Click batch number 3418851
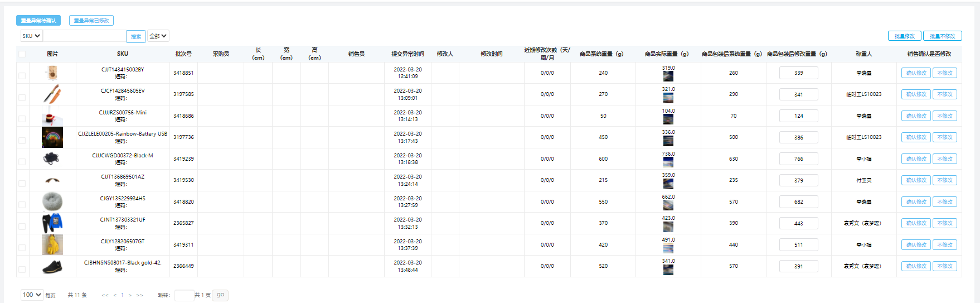Viewport: 980px width, 303px height. click(183, 73)
